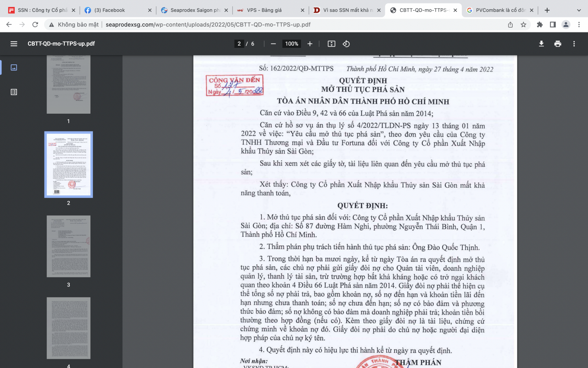
Task: Open Chrome side panel
Action: pyautogui.click(x=553, y=25)
